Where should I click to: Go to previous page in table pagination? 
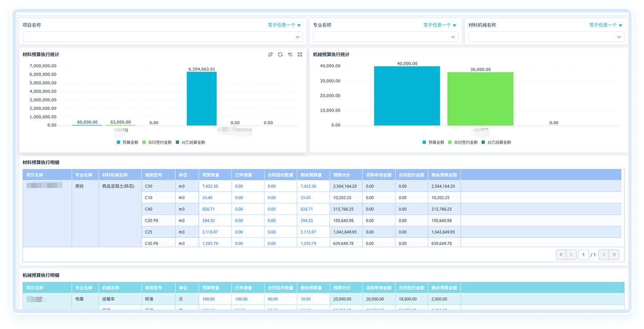pos(572,255)
